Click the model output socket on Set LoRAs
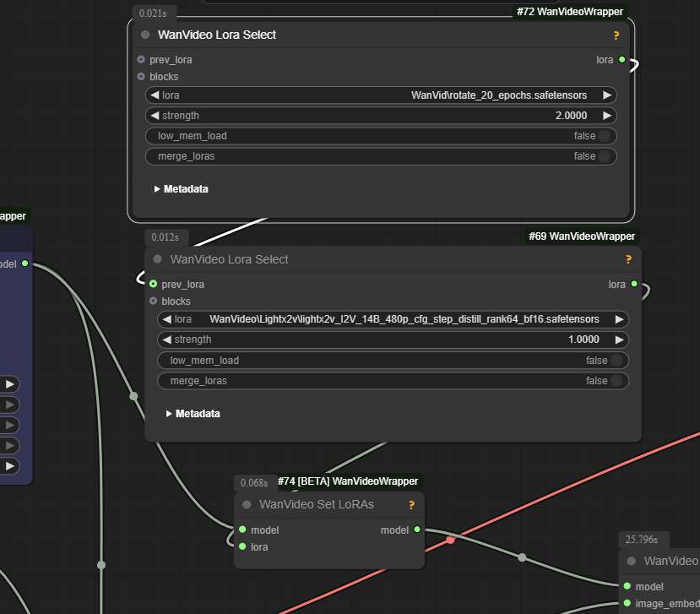Viewport: 700px width, 614px height. pos(417,530)
